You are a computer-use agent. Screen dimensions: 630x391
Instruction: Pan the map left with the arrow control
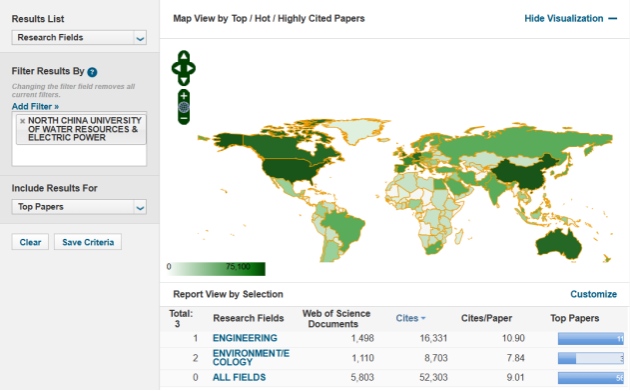(177, 68)
